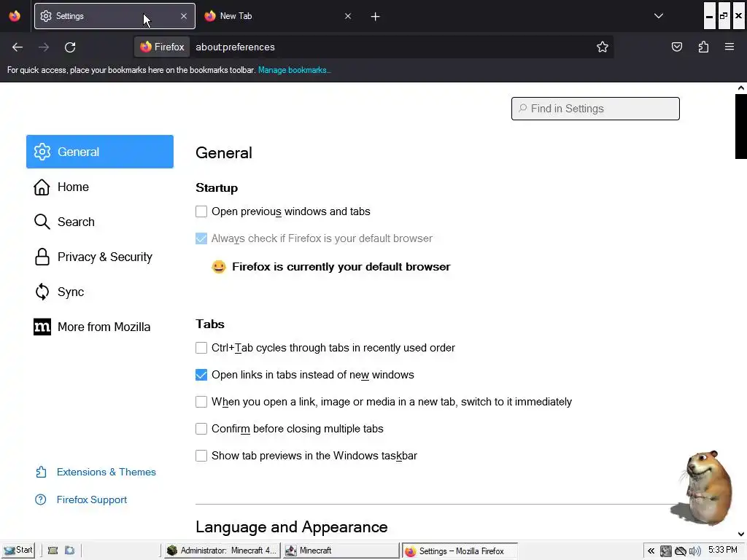Open the Extensions puzzle icon
The width and height of the screenshot is (747, 560).
(703, 47)
